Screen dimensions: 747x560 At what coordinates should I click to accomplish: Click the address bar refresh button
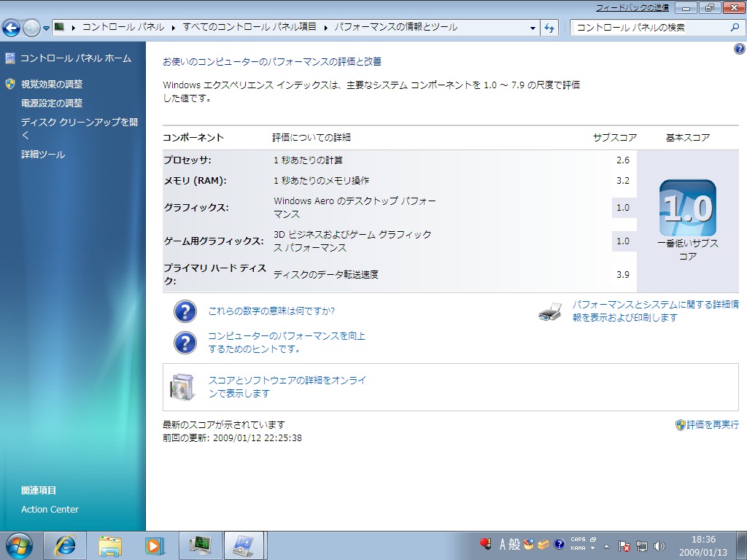[x=549, y=28]
